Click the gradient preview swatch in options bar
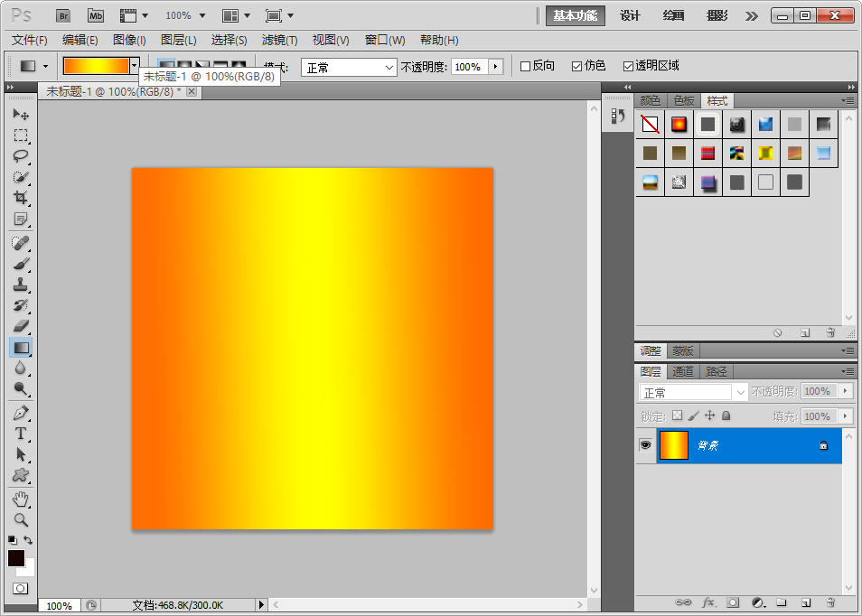 pyautogui.click(x=96, y=66)
